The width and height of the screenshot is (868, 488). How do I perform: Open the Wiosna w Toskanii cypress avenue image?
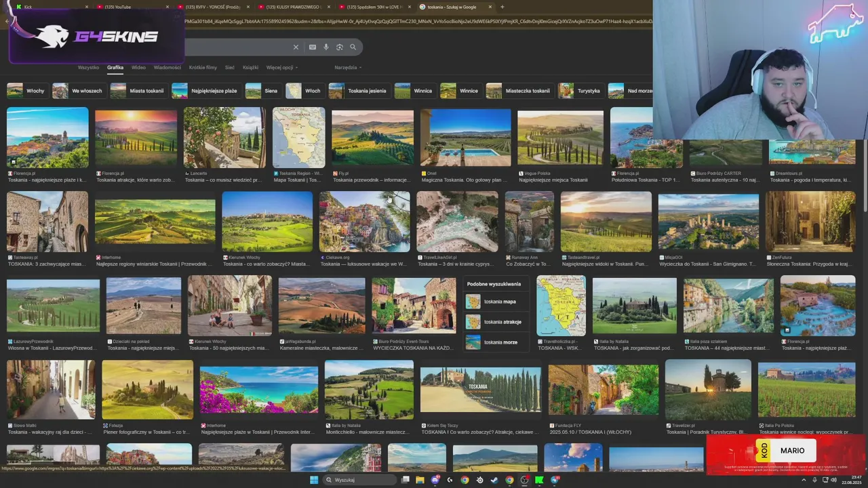[x=53, y=306]
